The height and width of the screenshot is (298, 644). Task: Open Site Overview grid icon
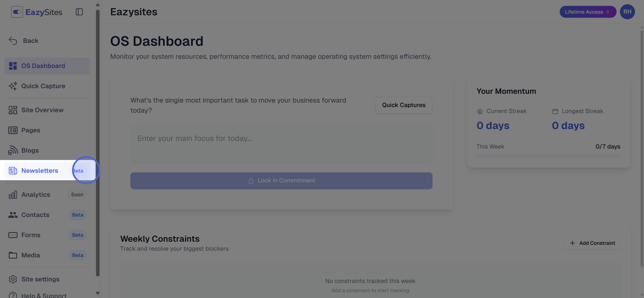[13, 110]
